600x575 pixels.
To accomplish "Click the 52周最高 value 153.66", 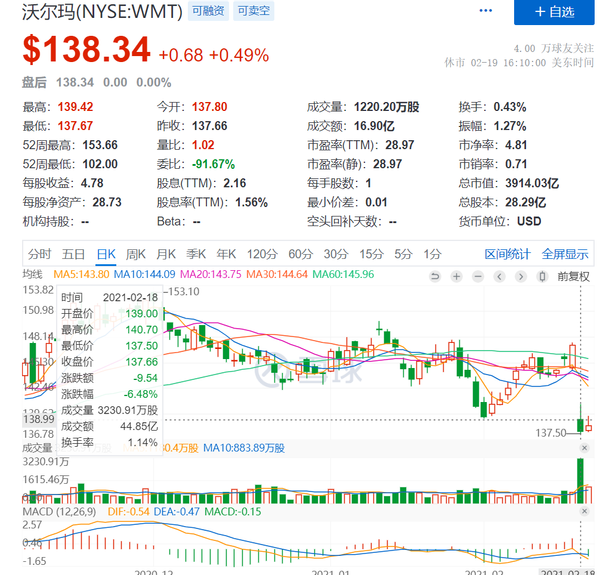I will pyautogui.click(x=100, y=145).
